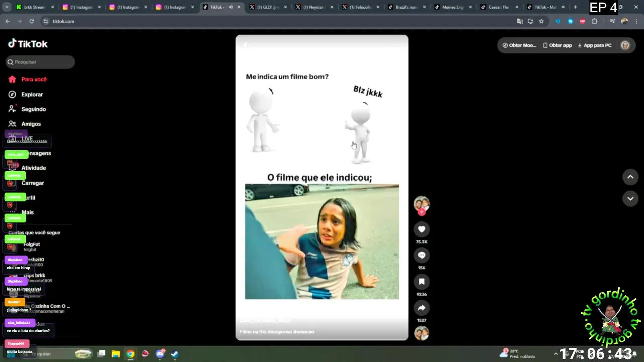Click the #suspense hashtag
The height and width of the screenshot is (362, 644).
pos(280,332)
